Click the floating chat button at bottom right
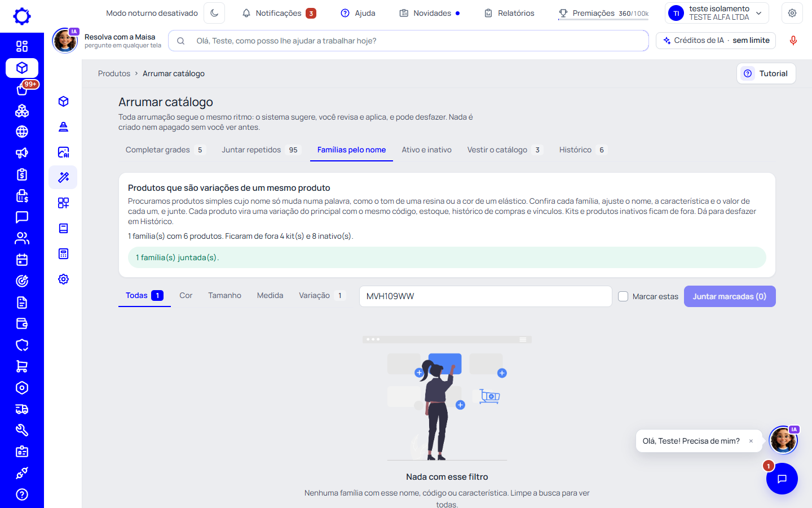This screenshot has height=508, width=812. [782, 479]
